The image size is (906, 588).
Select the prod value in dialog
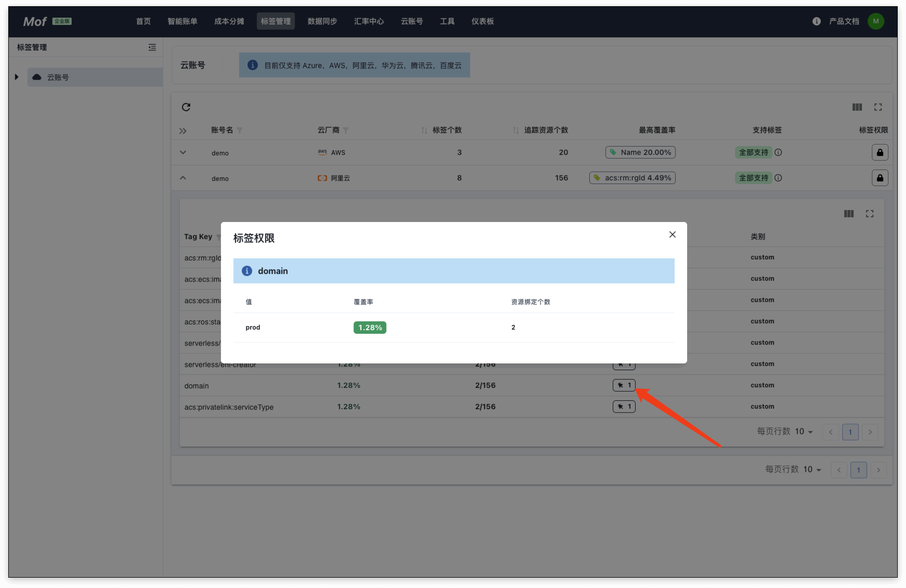point(253,328)
